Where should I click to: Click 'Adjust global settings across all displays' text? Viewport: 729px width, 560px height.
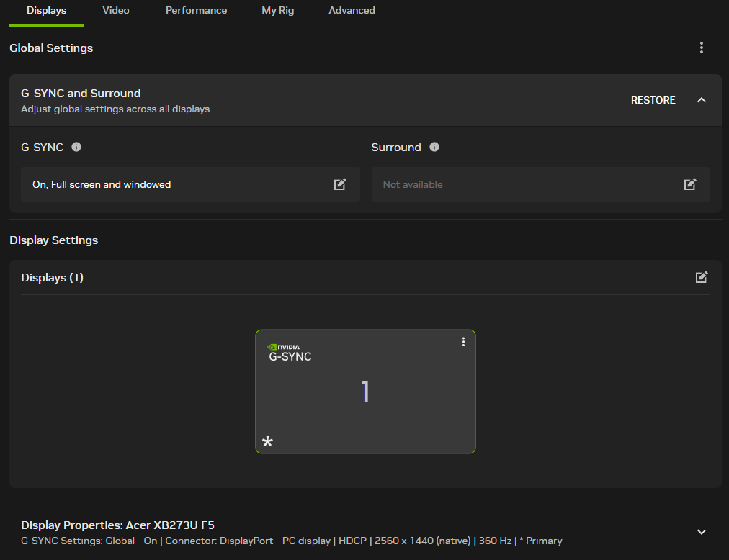tap(115, 109)
